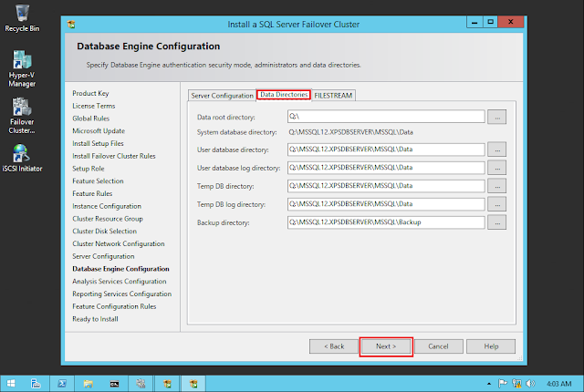Image resolution: width=584 pixels, height=392 pixels.
Task: Click the Back button
Action: (334, 346)
